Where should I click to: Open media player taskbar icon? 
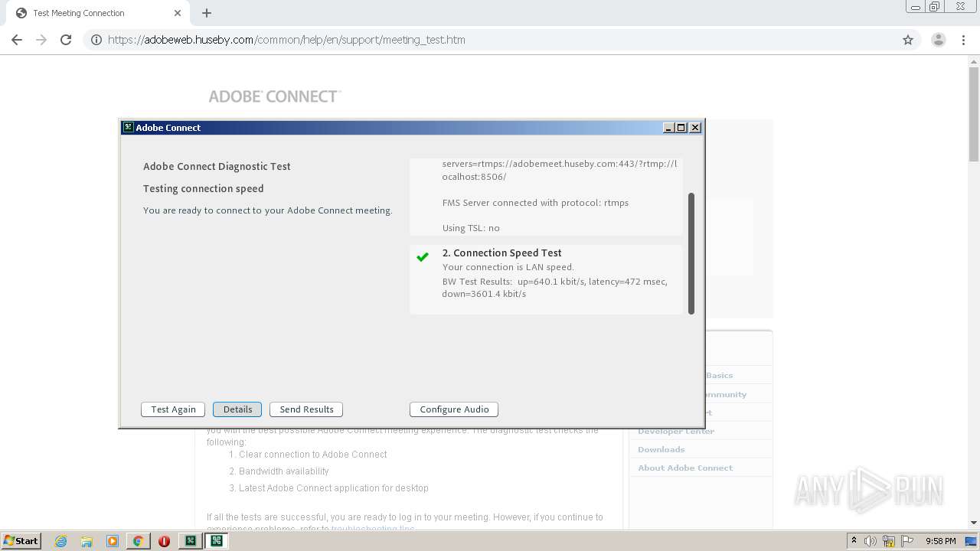tap(113, 541)
